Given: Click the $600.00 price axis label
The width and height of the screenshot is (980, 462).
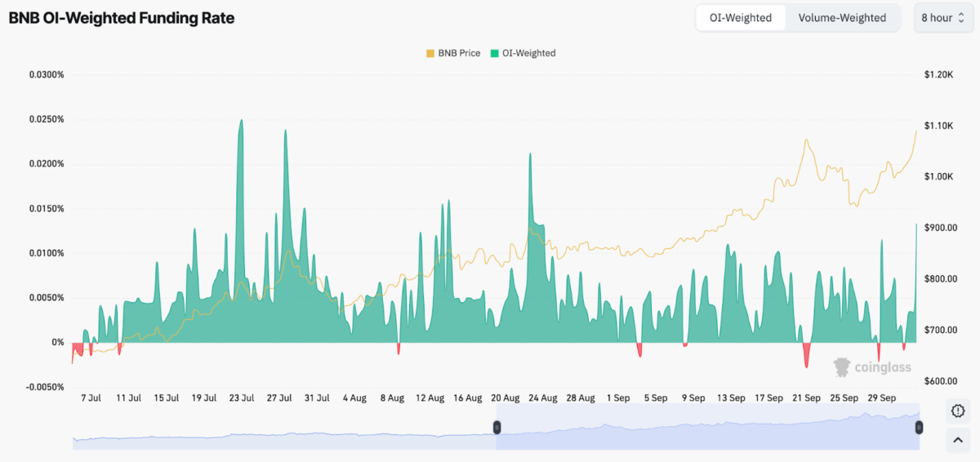Looking at the screenshot, I should tap(941, 381).
